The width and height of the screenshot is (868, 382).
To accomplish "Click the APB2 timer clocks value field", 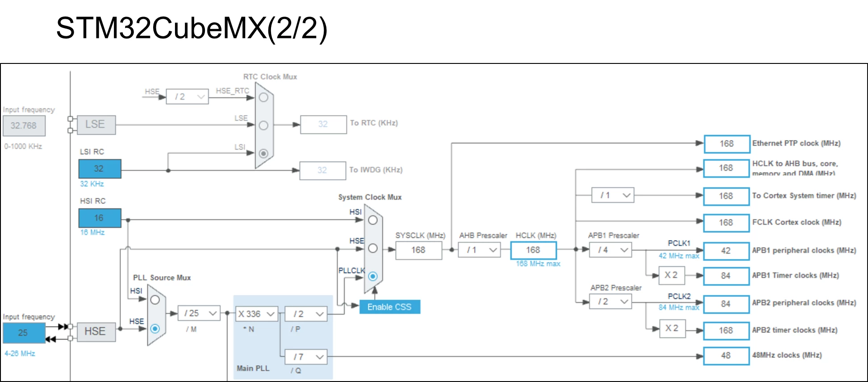I will 726,331.
